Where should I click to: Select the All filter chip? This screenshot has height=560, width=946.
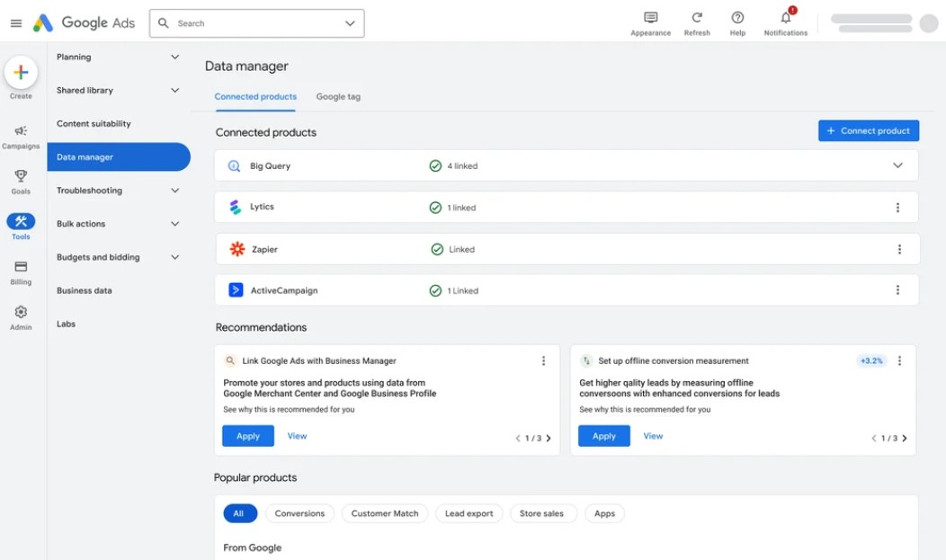(x=240, y=513)
